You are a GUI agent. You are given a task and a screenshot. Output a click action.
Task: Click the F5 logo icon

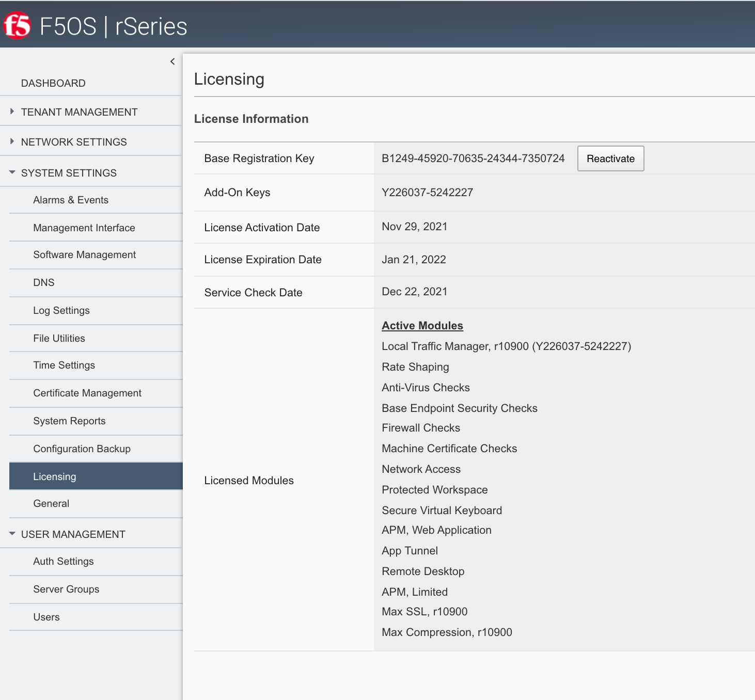pyautogui.click(x=17, y=26)
